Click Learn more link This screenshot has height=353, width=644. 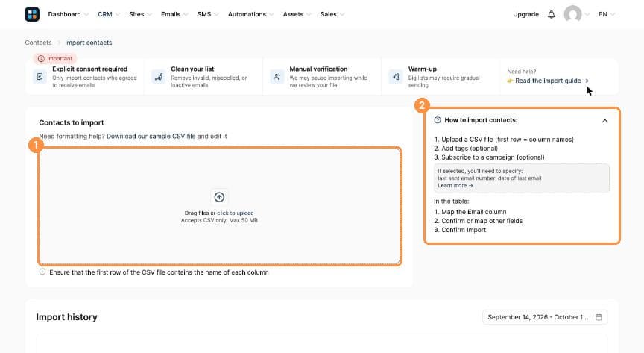pyautogui.click(x=455, y=186)
